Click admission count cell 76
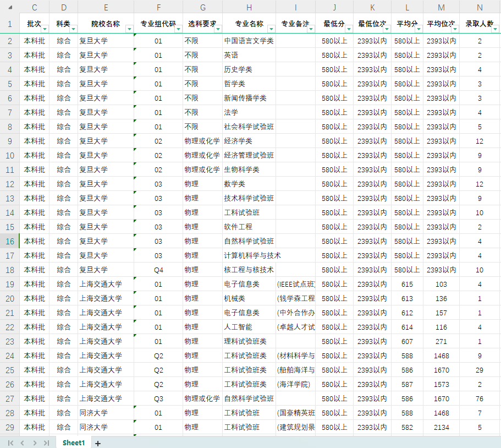The width and height of the screenshot is (501, 448). [x=480, y=398]
